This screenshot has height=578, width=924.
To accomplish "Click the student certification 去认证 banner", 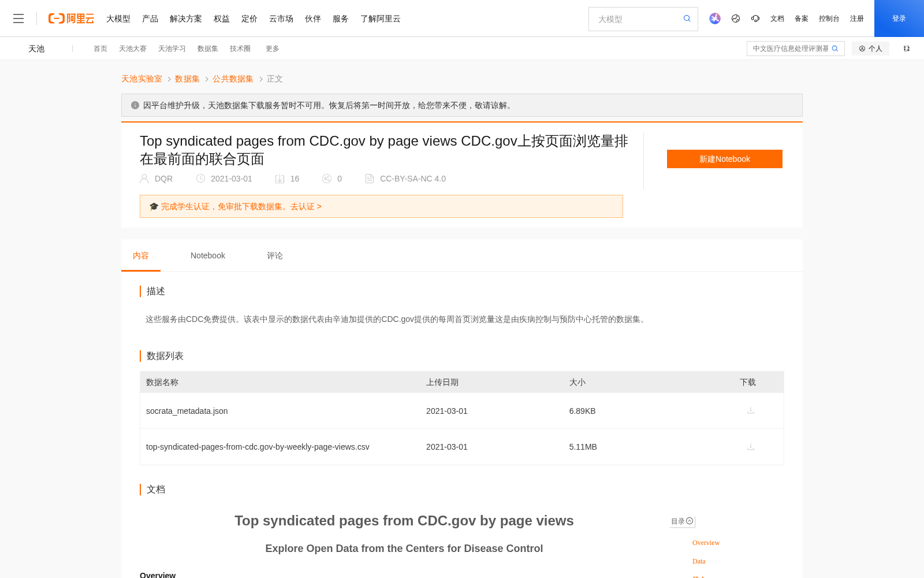I will click(381, 206).
